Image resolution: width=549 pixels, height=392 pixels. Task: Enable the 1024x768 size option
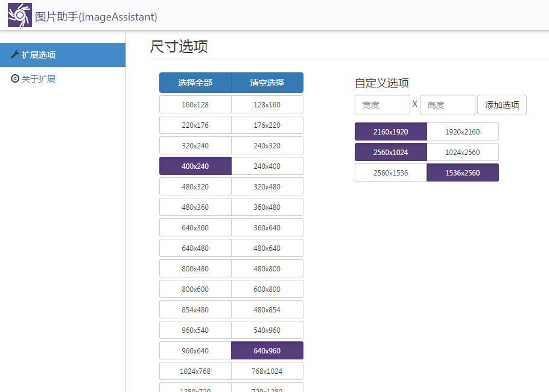click(195, 371)
